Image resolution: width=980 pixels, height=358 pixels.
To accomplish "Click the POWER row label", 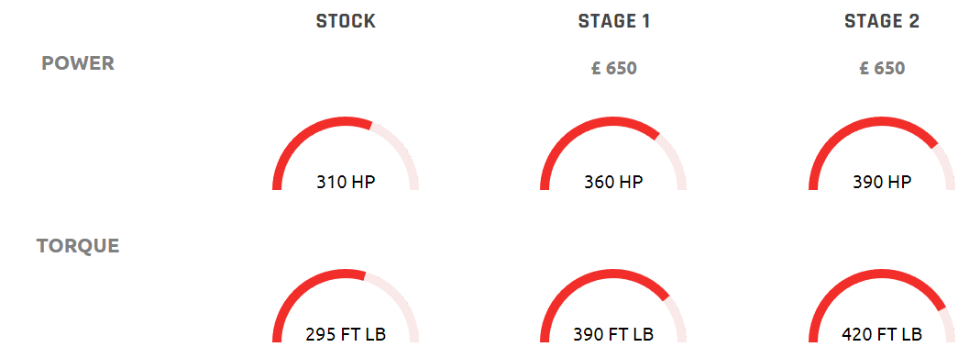I will [x=78, y=63].
